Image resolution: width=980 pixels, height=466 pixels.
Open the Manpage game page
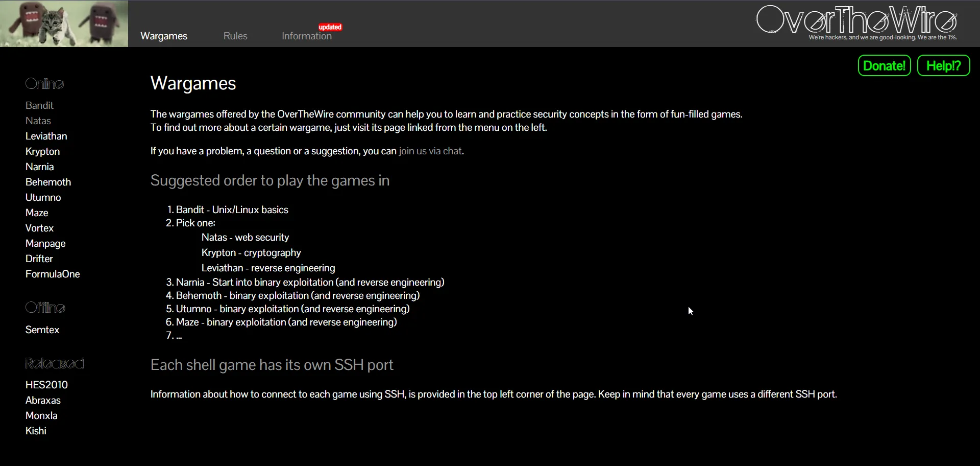[45, 243]
